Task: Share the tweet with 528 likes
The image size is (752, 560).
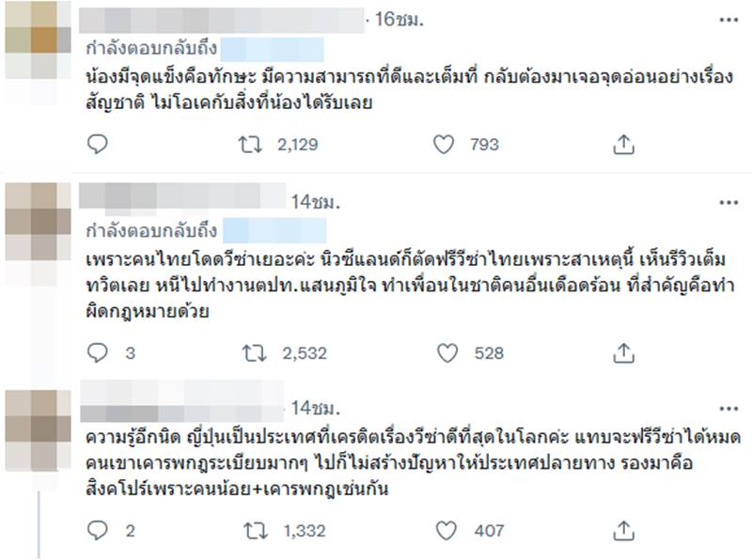Action: pos(621,353)
